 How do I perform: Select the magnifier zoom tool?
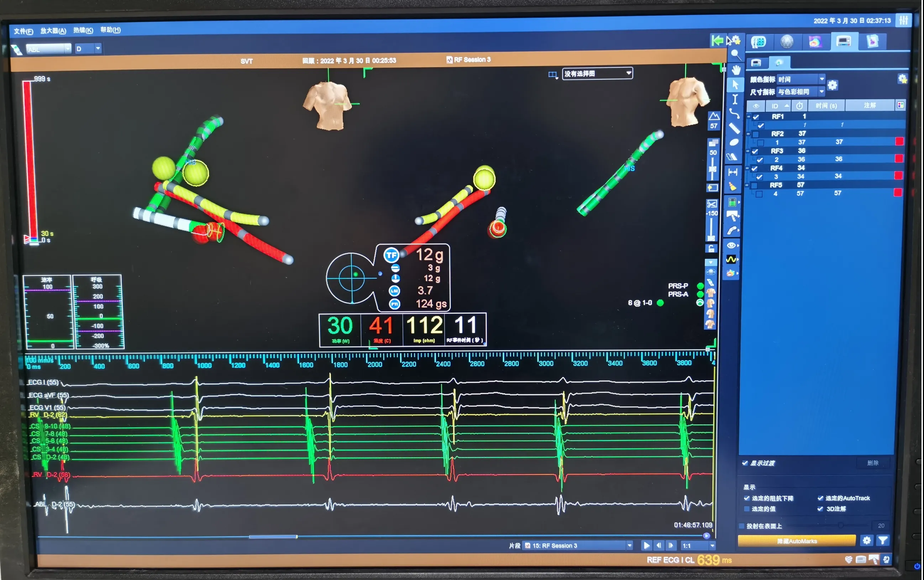click(x=735, y=54)
